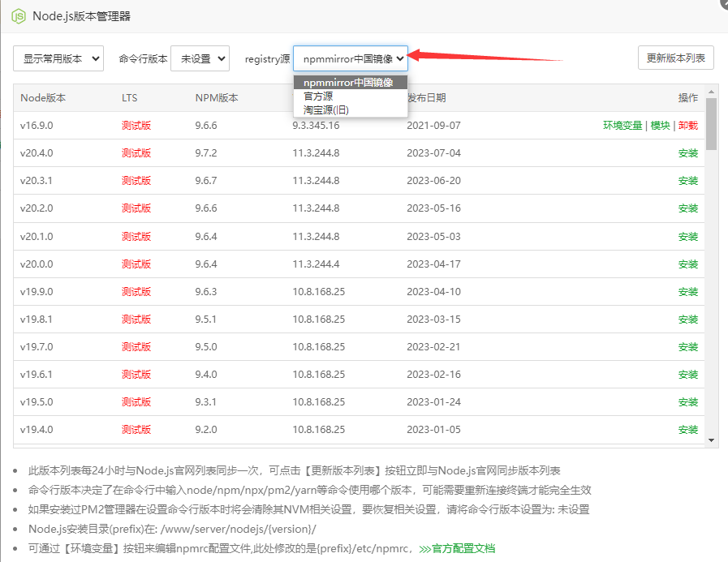
Task: Click version cell v19.9.0
Action: tap(37, 291)
